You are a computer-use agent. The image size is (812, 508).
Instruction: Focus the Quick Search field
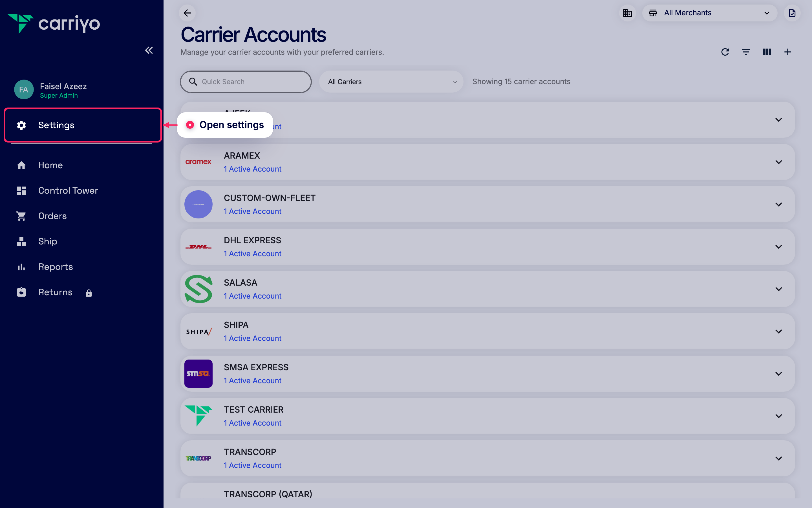(246, 82)
